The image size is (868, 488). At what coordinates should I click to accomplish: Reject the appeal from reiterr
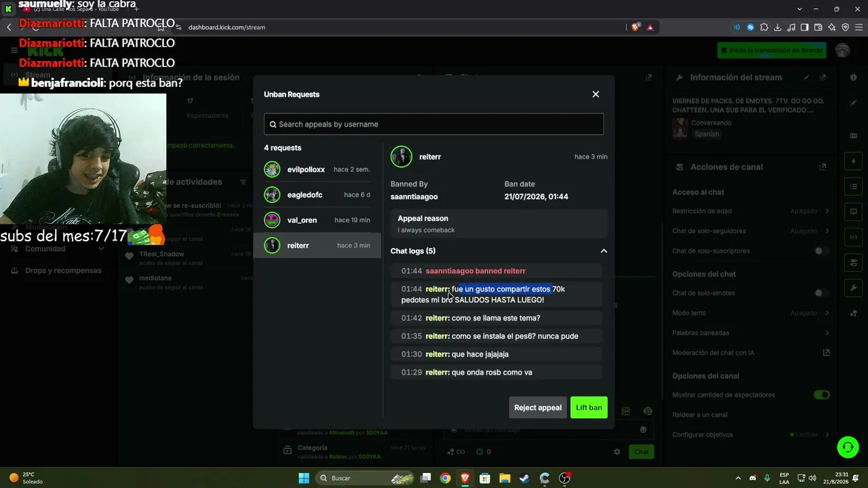pyautogui.click(x=538, y=407)
